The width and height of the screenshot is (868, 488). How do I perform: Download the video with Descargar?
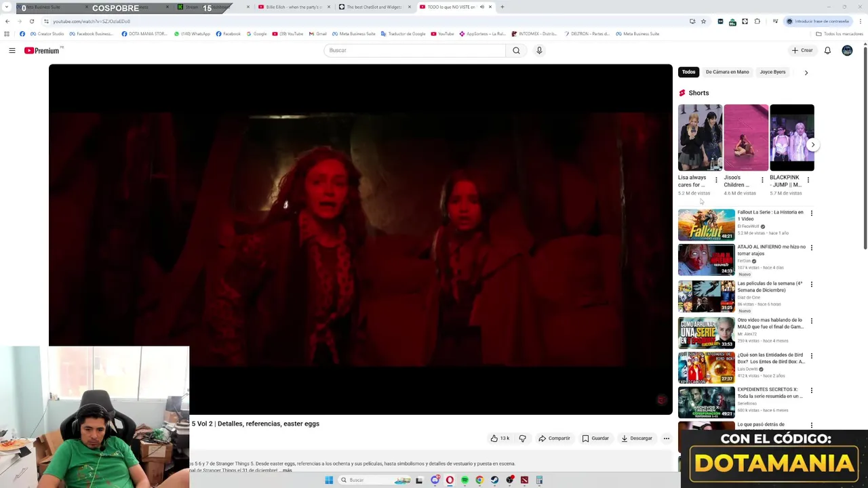point(637,439)
